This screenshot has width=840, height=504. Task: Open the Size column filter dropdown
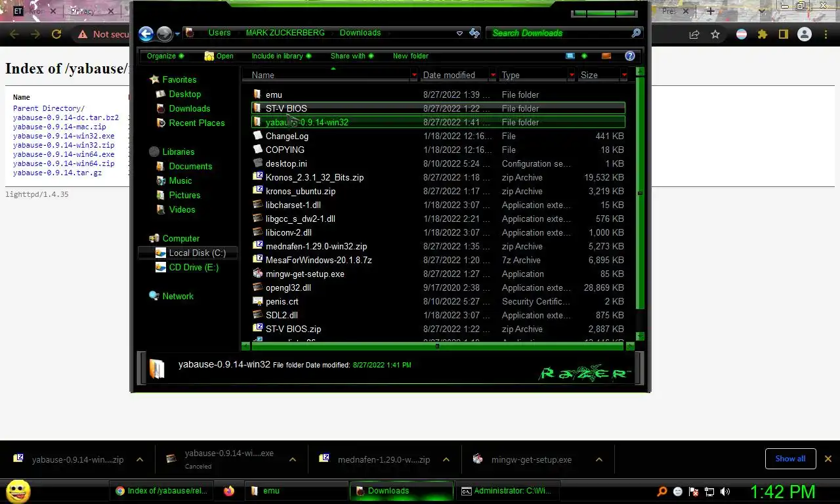624,75
